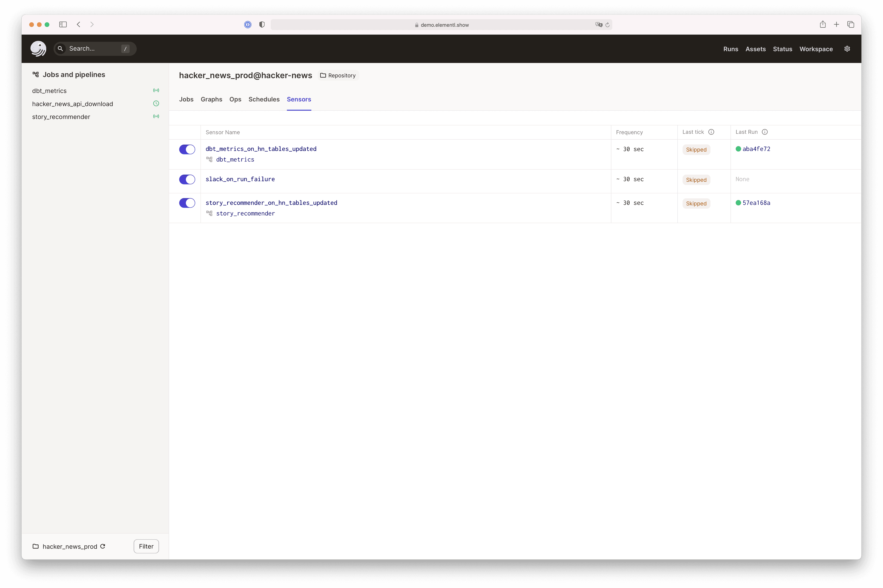Switch to the Schedules tab
This screenshot has width=883, height=588.
tap(264, 99)
